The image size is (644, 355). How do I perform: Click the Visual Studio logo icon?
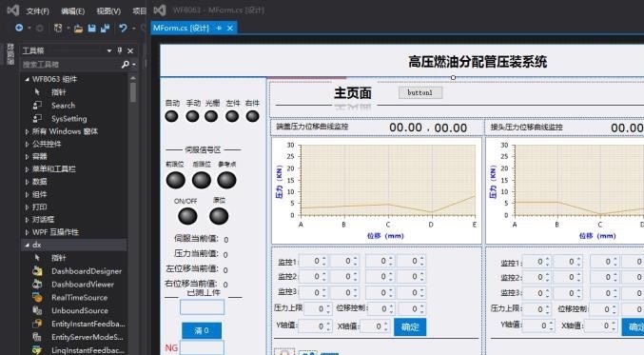13,10
